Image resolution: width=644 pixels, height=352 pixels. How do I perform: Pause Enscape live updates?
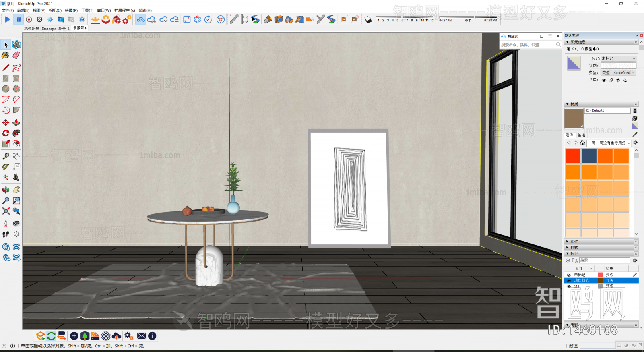tap(19, 19)
